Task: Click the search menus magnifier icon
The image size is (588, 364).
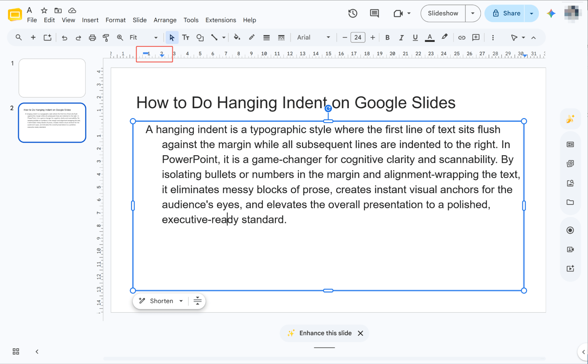Action: pyautogui.click(x=19, y=37)
